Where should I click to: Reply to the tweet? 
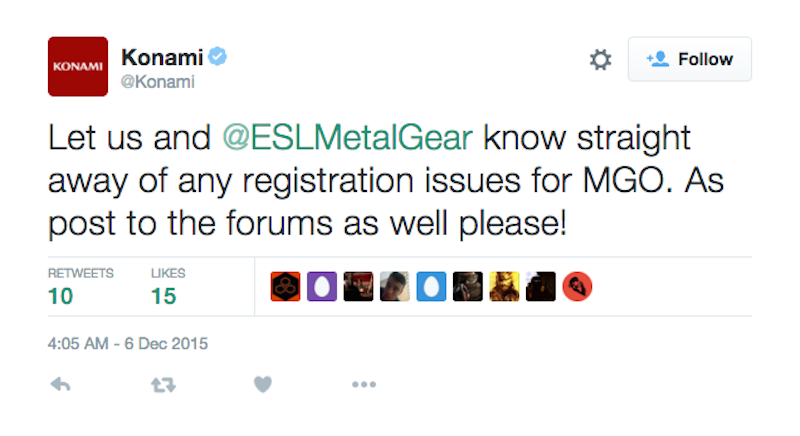[x=60, y=384]
